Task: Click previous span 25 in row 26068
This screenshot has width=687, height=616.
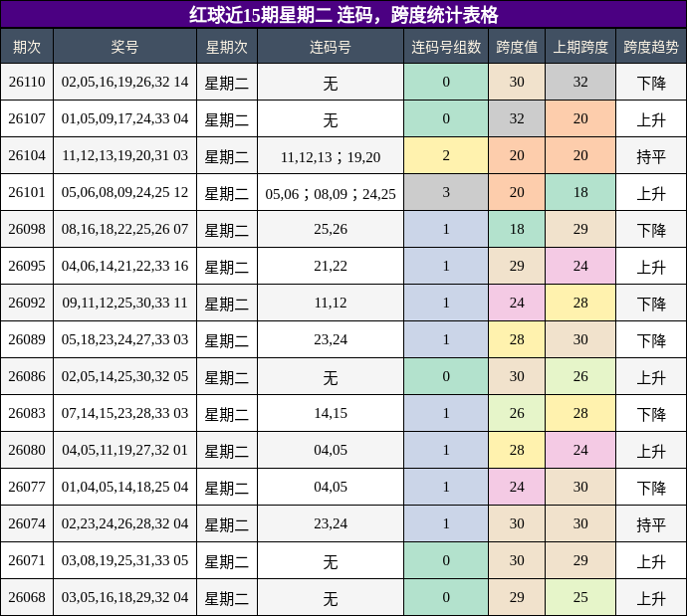Action: pos(580,597)
